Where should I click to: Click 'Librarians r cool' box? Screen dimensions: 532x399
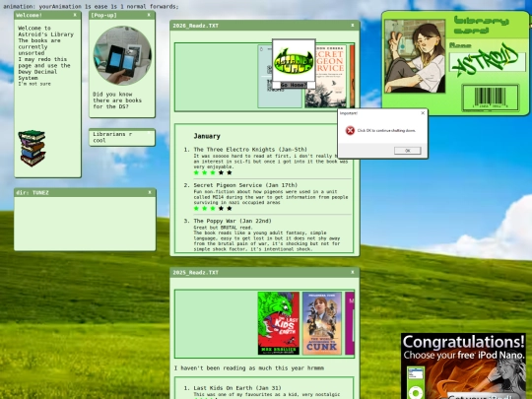click(122, 137)
